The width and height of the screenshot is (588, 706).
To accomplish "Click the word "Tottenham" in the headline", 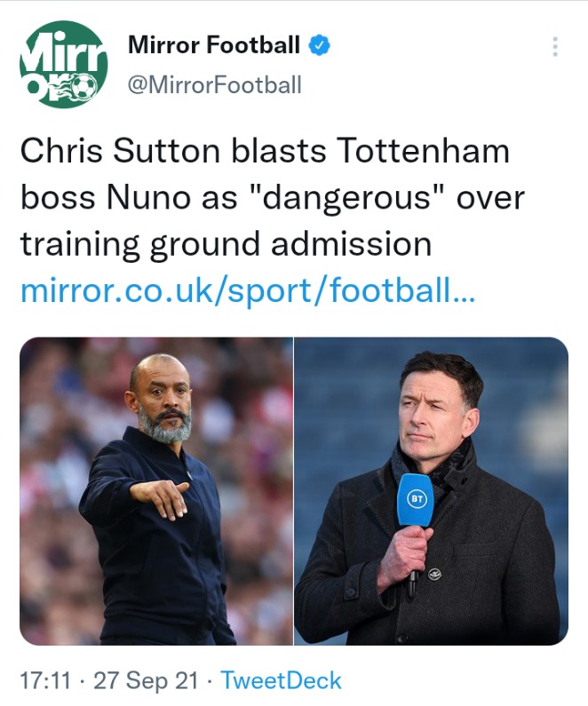I will [423, 150].
